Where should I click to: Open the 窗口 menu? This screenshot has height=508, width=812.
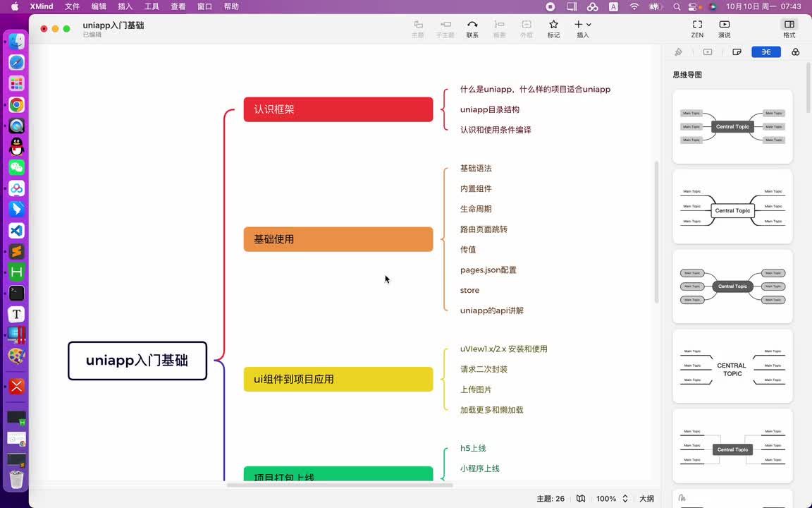[x=204, y=6]
